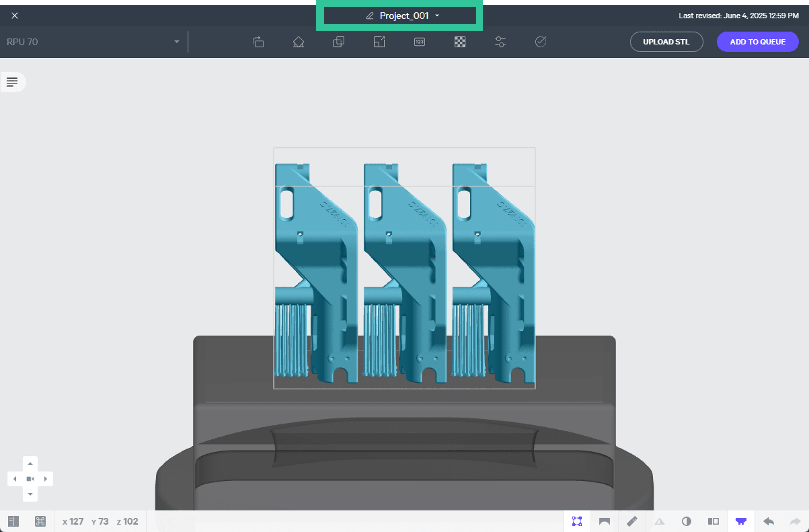This screenshot has width=809, height=532.
Task: Choose the orient on platform icon
Action: pyautogui.click(x=298, y=42)
